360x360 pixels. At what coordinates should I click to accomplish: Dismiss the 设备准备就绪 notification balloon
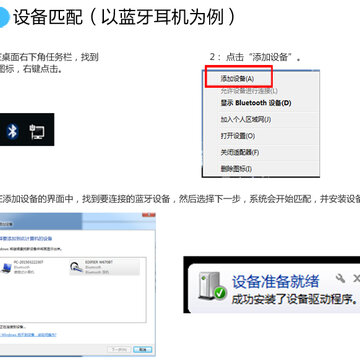tap(356, 278)
